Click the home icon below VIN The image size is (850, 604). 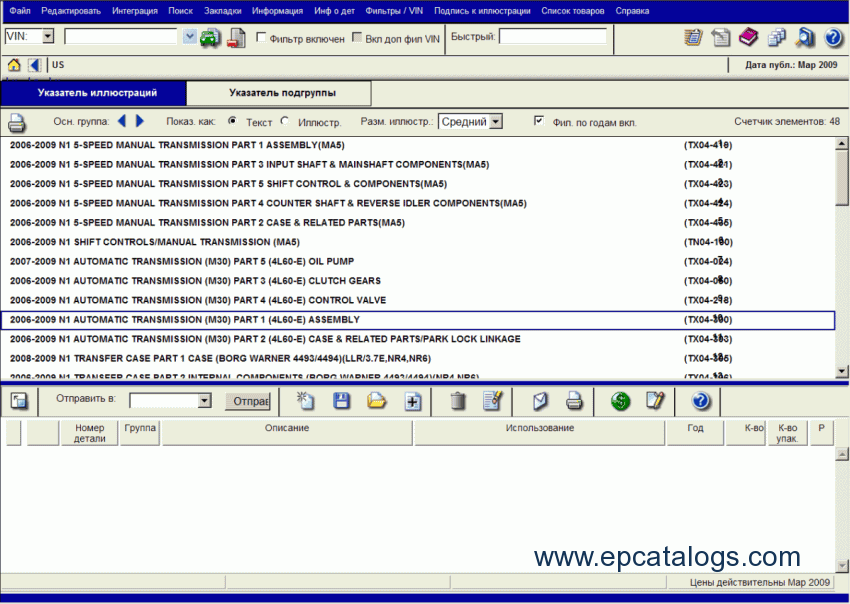(x=14, y=65)
